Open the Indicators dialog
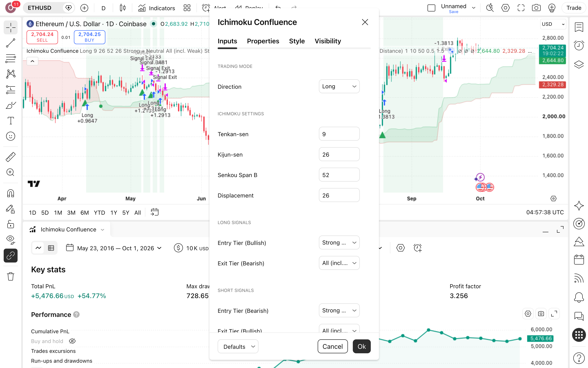 pos(157,8)
